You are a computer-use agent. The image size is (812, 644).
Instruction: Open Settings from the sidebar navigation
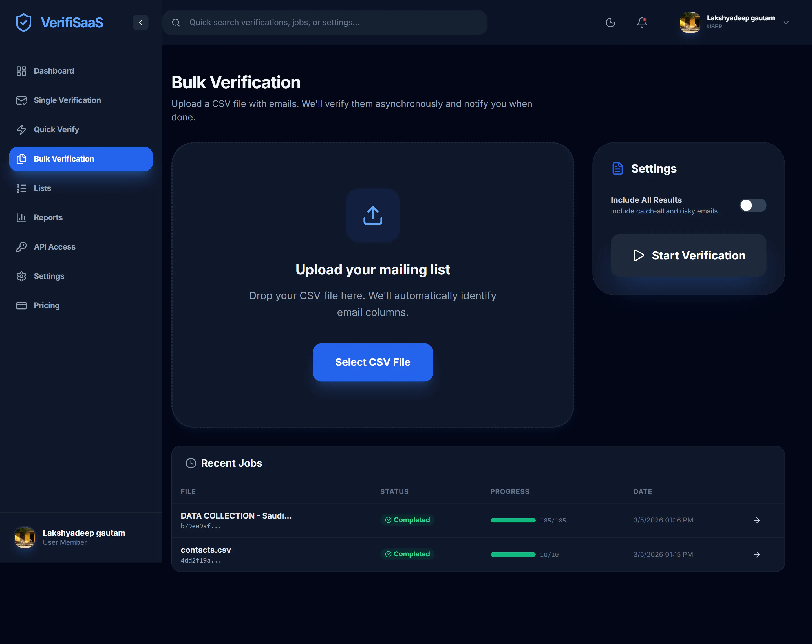click(81, 276)
